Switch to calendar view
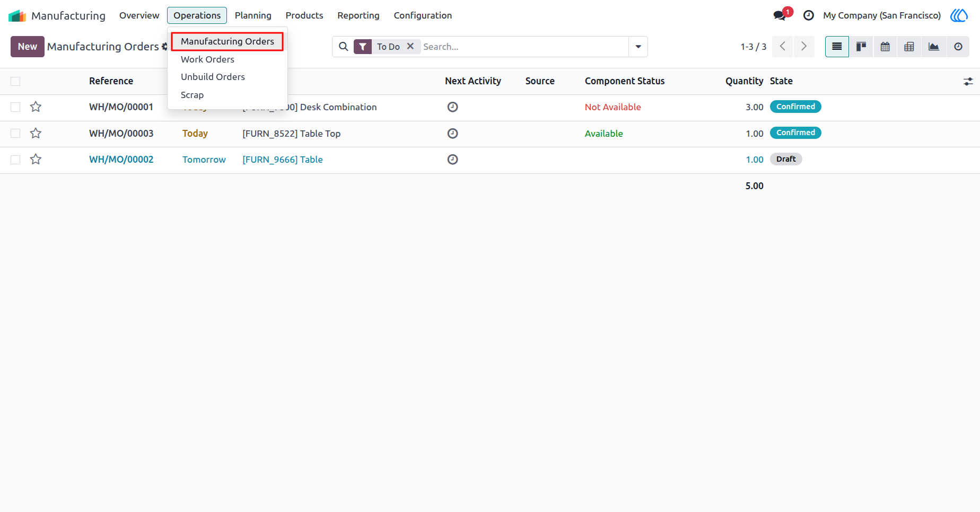980x512 pixels. [885, 47]
